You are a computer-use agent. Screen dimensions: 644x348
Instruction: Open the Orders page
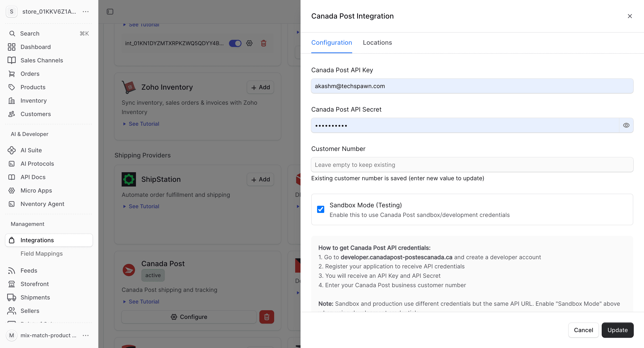(49, 74)
